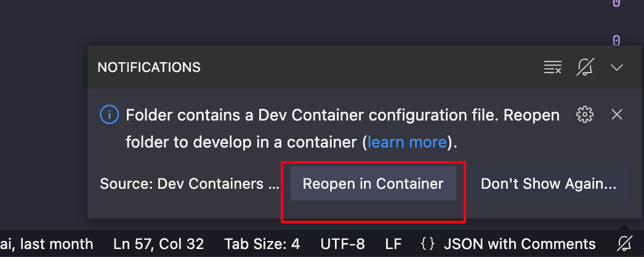Select the UTF-8 encoding indicator
The height and width of the screenshot is (257, 644).
[342, 244]
